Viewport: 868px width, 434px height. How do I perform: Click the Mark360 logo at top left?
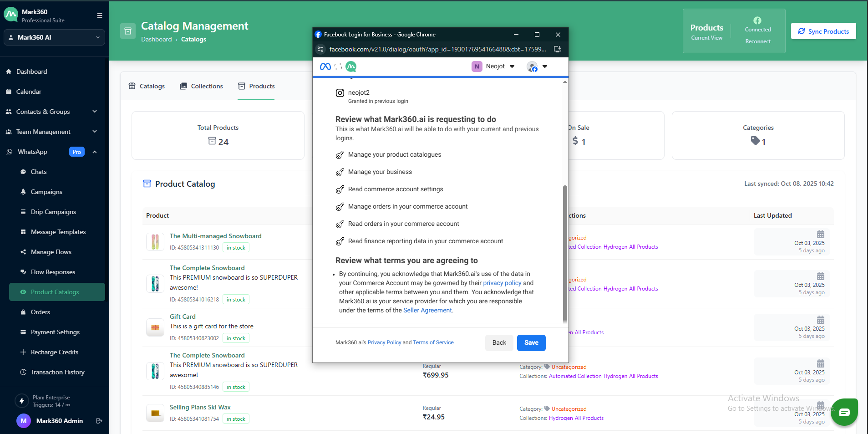(11, 15)
